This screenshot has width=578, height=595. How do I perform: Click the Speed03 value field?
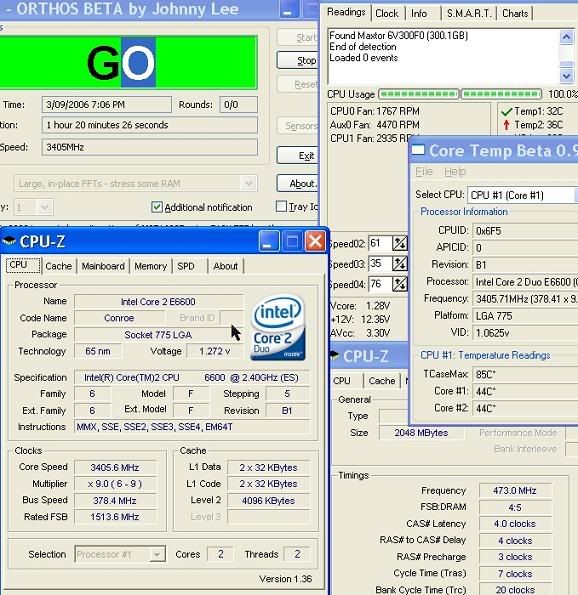click(x=380, y=264)
